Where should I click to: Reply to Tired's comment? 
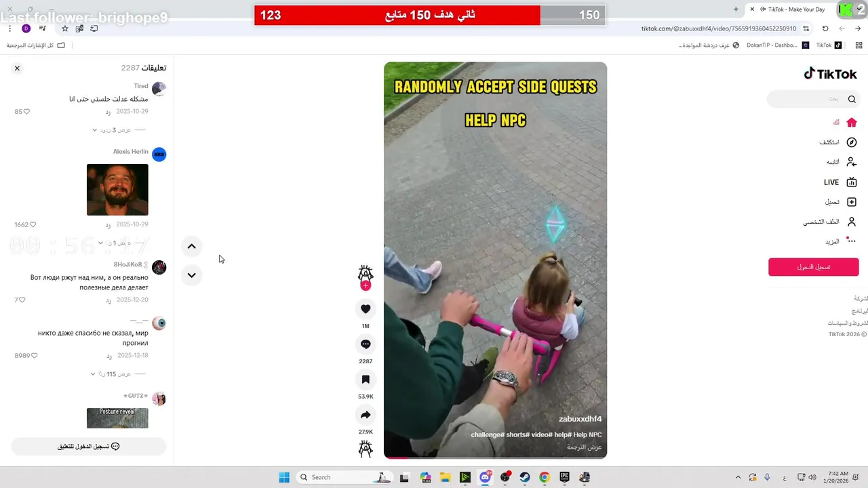[x=108, y=111]
